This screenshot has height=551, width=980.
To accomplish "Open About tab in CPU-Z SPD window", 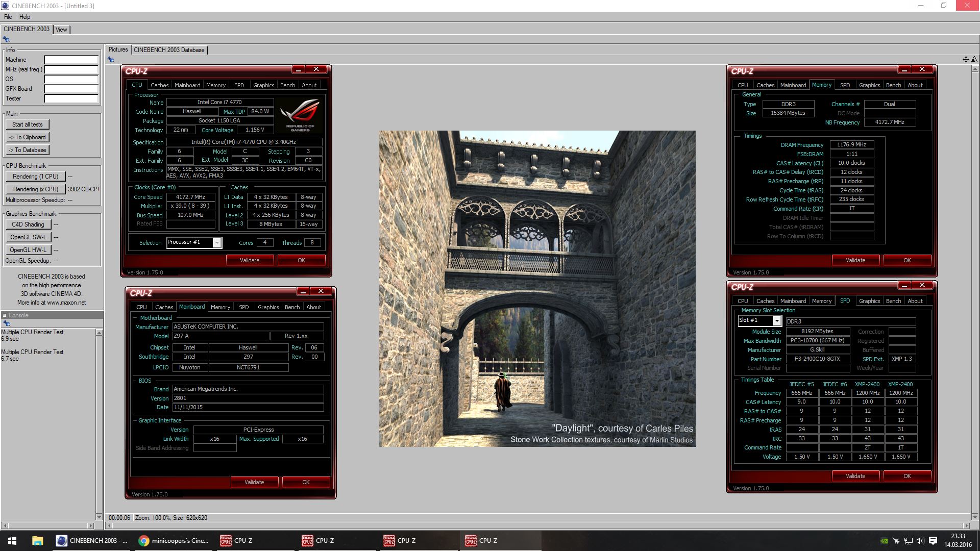I will click(915, 301).
